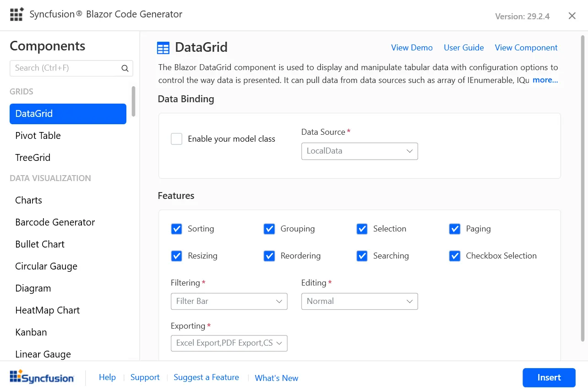Toggle off the Paging feature
The height and width of the screenshot is (391, 588).
point(454,229)
